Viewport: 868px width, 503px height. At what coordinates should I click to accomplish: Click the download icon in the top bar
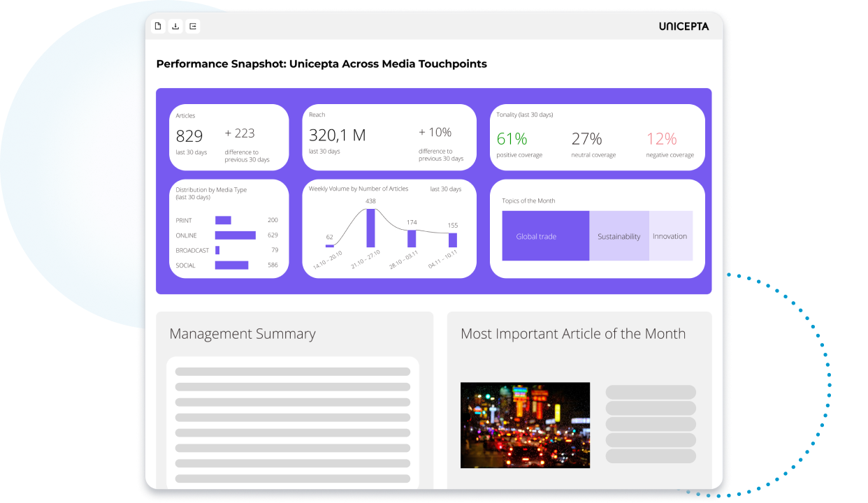coord(175,27)
